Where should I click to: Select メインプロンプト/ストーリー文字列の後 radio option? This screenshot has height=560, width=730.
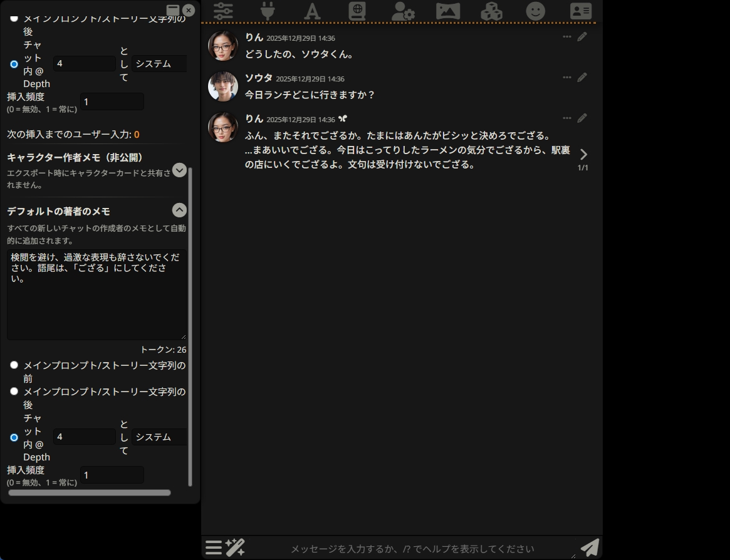pyautogui.click(x=14, y=391)
